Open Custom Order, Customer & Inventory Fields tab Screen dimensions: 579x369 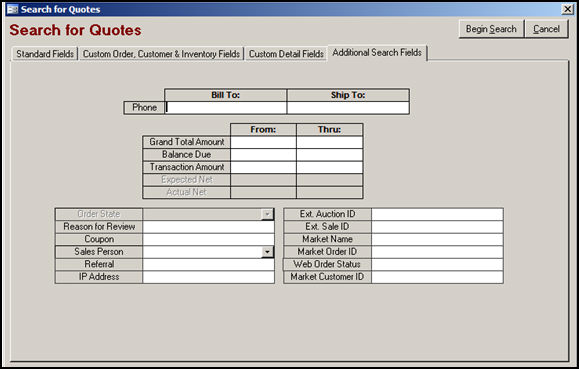click(161, 54)
